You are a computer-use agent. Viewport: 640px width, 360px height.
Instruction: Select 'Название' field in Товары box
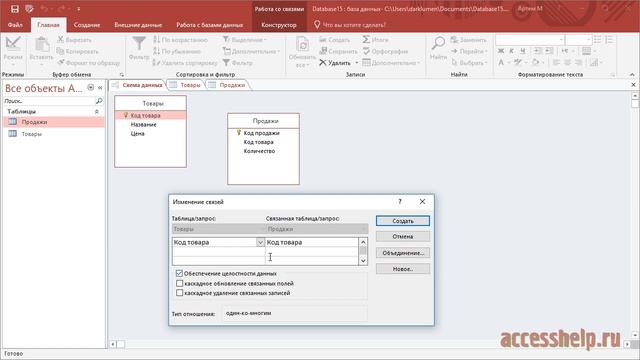144,124
